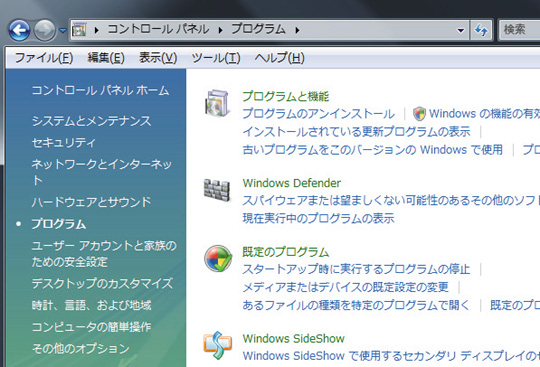Open デスクトップのカスタマイズ in sidebar
Viewport: 540px width, 367px height.
click(x=102, y=283)
